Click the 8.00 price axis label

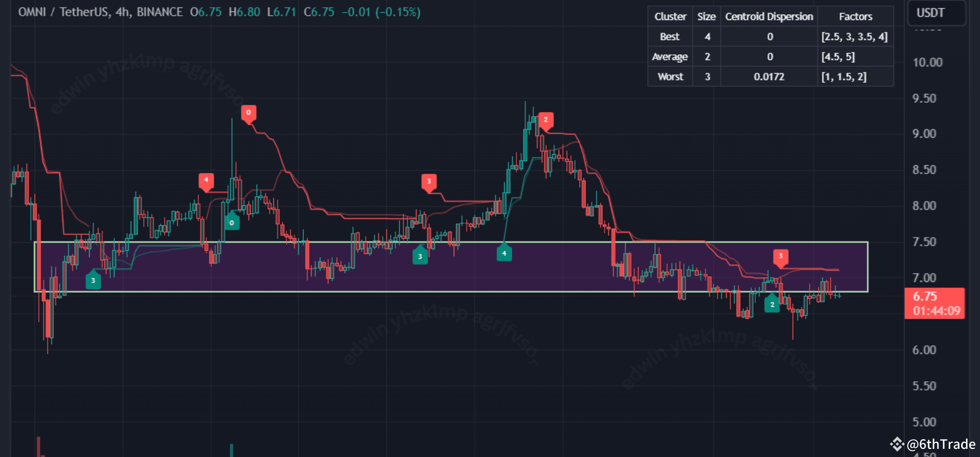point(924,206)
